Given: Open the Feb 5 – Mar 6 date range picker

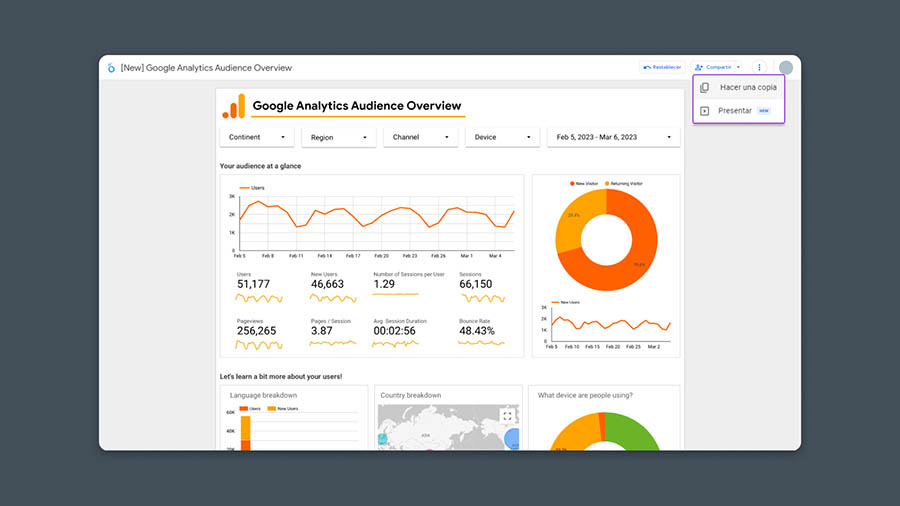Looking at the screenshot, I should 612,137.
